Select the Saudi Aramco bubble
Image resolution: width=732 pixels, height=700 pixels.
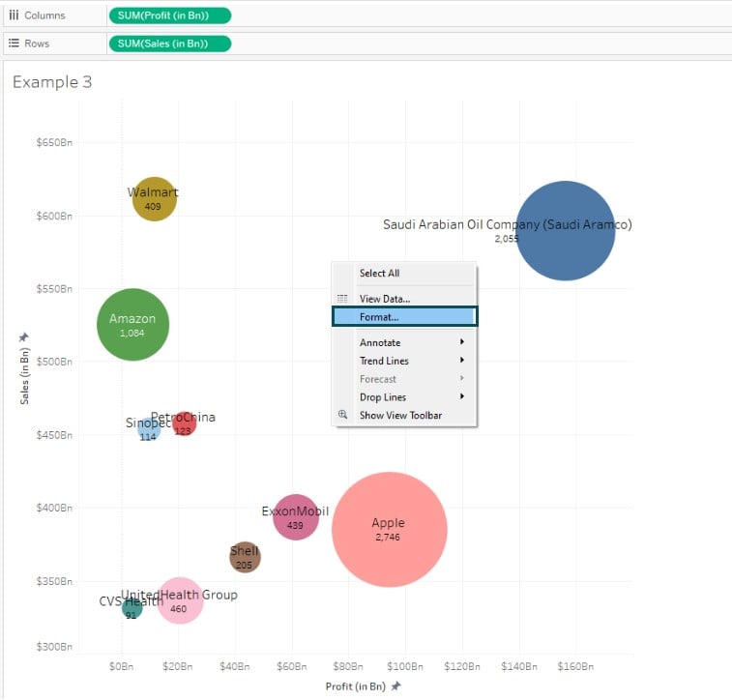click(566, 230)
